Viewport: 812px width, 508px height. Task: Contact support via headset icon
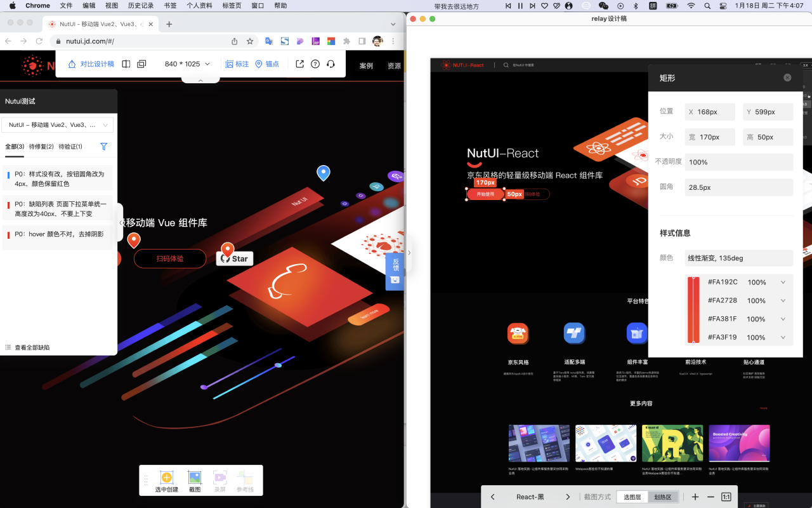coord(331,64)
